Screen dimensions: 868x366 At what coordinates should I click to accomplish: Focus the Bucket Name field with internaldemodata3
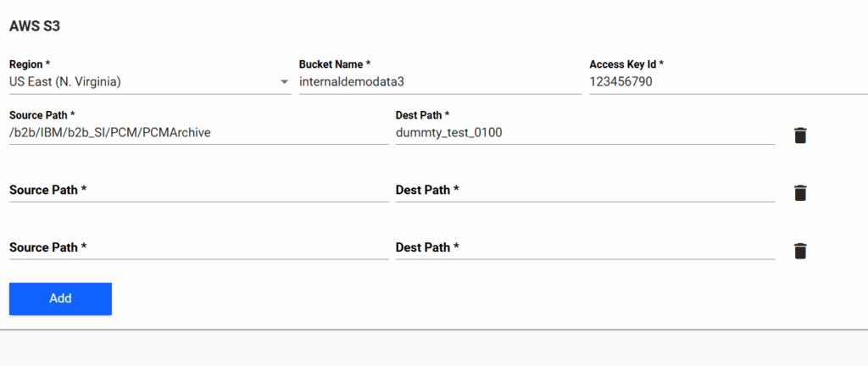[x=439, y=82]
